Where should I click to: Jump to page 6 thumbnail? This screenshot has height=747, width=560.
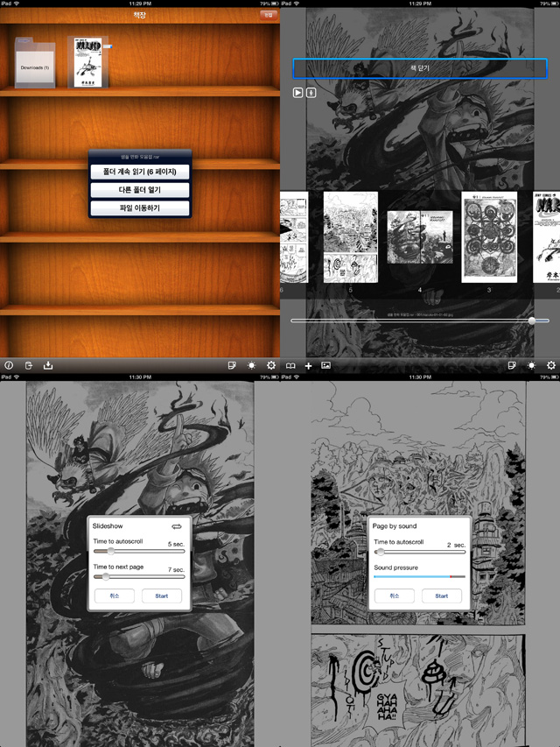[x=294, y=237]
